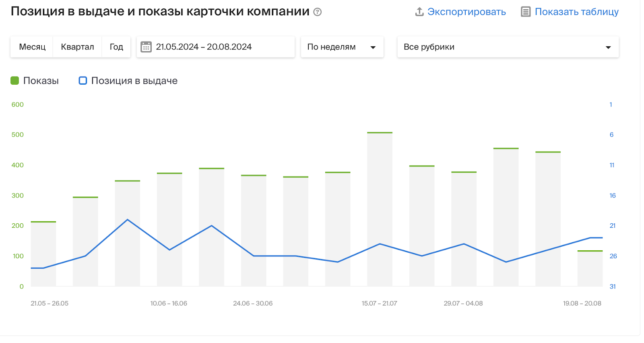Viewport: 644px width, 343px height.
Task: Click the date range 21.05.2024 – 20.08.2024 field
Action: (216, 47)
